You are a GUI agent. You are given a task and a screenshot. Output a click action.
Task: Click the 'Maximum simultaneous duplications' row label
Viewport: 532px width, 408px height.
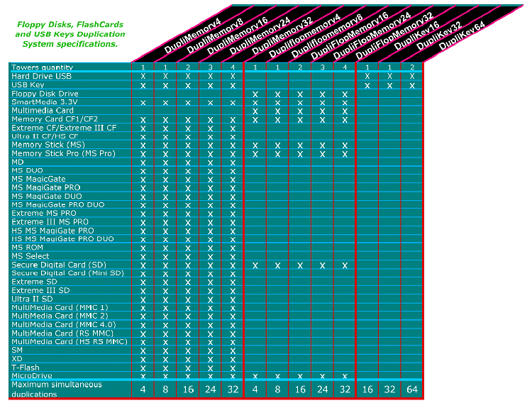(x=57, y=390)
